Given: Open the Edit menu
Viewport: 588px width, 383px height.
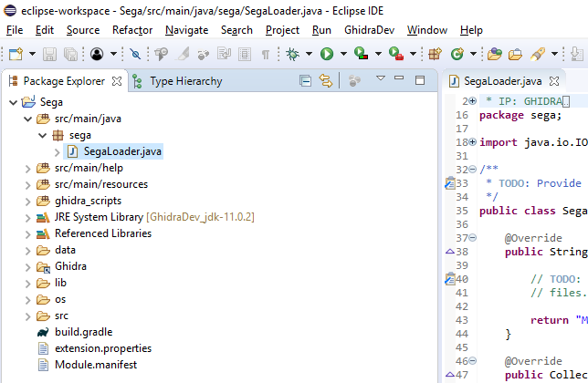Looking at the screenshot, I should (45, 30).
